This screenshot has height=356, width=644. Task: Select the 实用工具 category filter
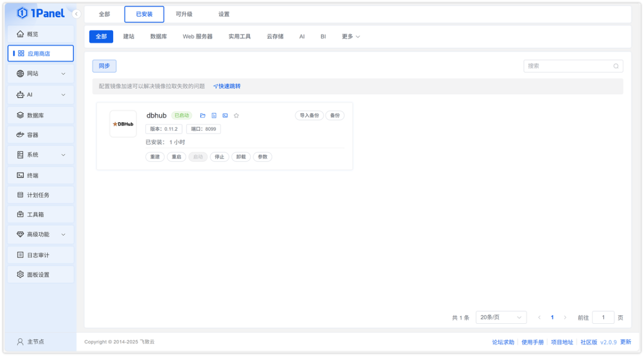[239, 36]
